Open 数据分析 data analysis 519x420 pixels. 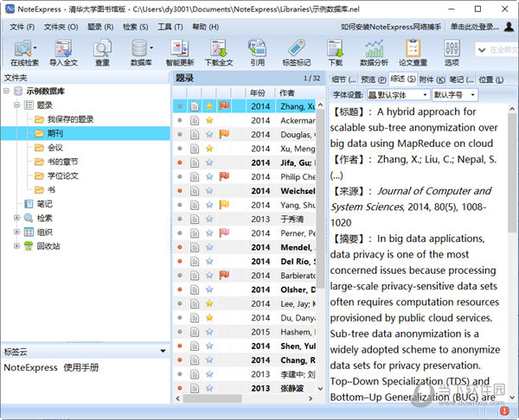click(x=374, y=53)
